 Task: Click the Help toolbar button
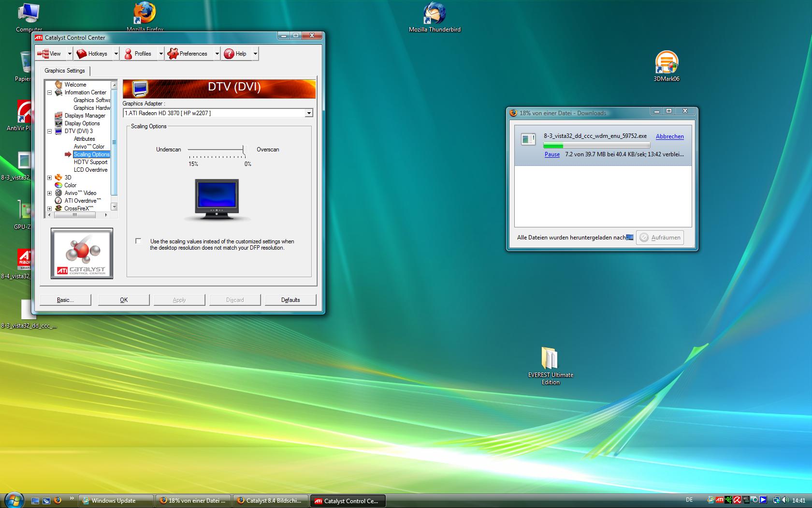pos(236,54)
